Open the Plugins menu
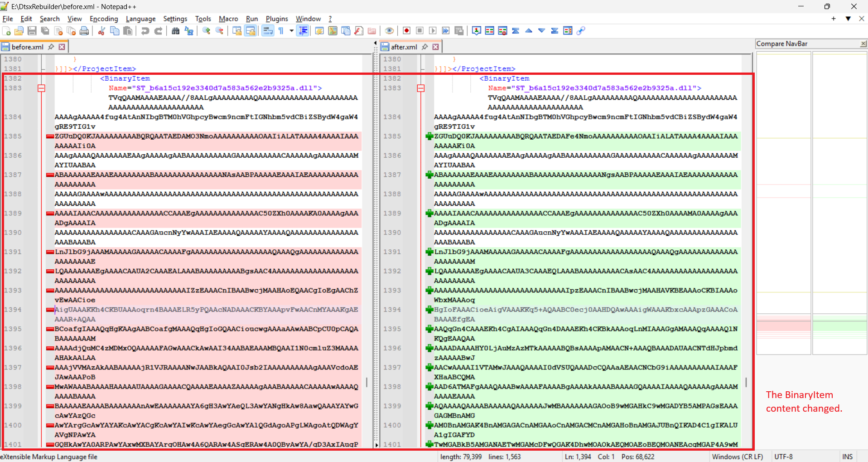Screen dimensions: 868x462 tap(277, 19)
